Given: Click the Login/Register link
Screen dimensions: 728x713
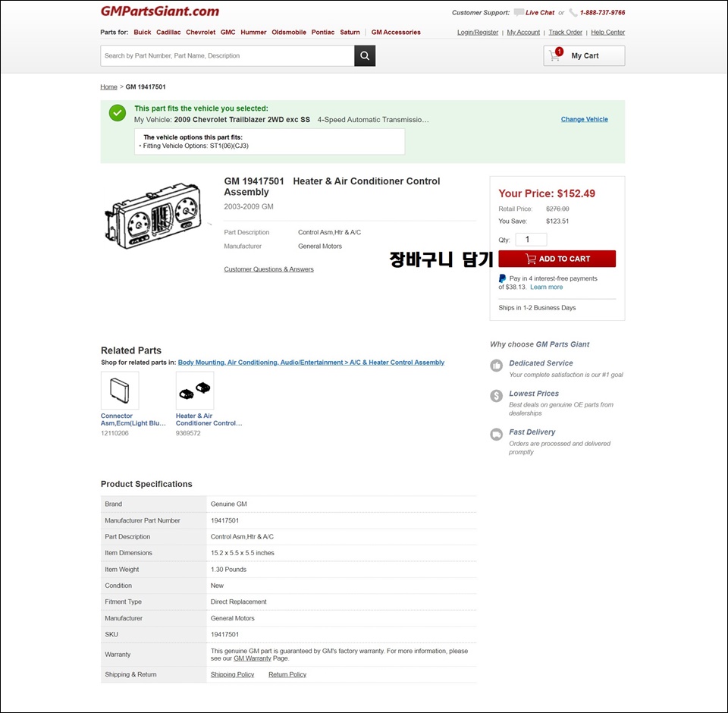Looking at the screenshot, I should tap(478, 33).
